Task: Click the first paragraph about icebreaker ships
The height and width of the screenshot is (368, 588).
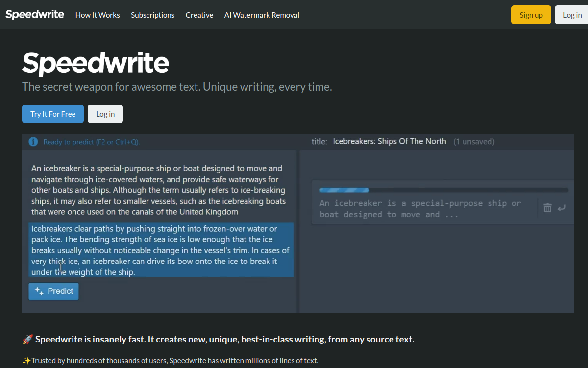Action: [x=159, y=190]
